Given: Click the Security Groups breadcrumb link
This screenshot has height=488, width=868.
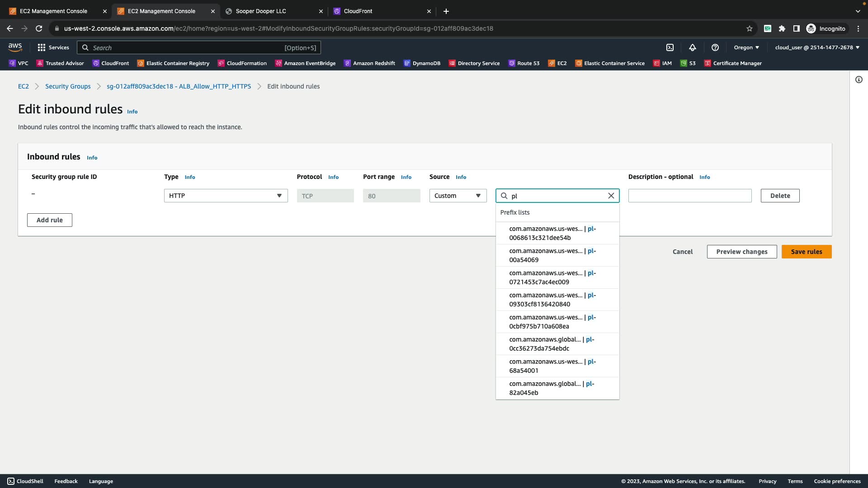Looking at the screenshot, I should click(68, 86).
